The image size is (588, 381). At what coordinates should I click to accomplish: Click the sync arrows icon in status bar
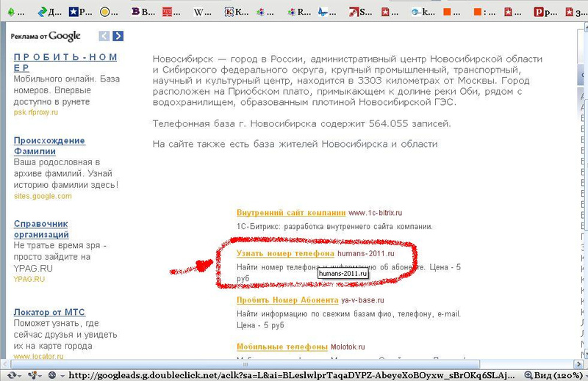pyautogui.click(x=12, y=375)
